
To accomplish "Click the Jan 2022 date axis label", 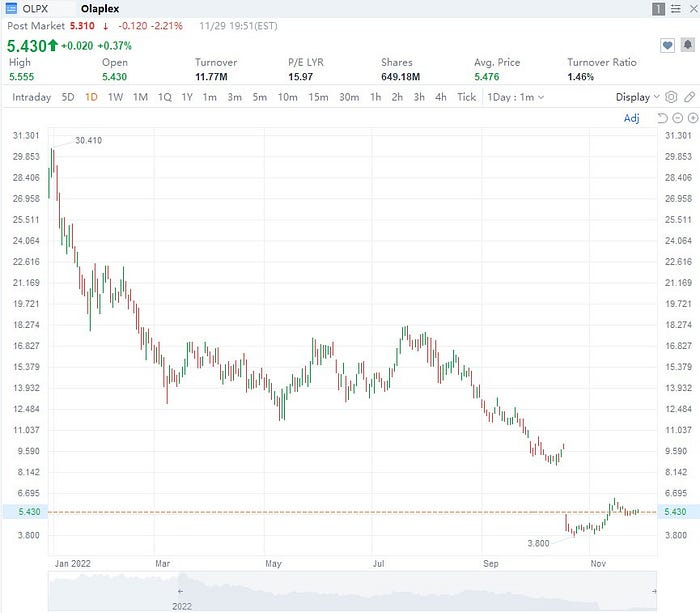I will pos(73,563).
